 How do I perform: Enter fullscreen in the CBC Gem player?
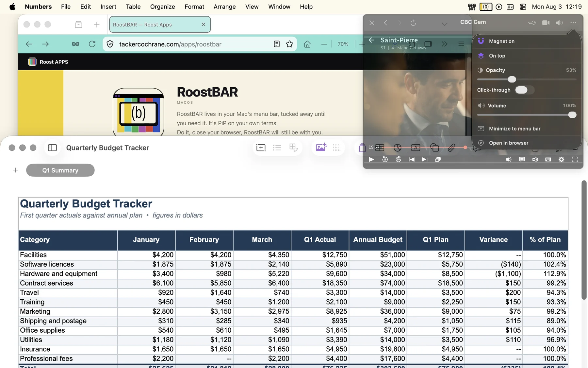575,159
